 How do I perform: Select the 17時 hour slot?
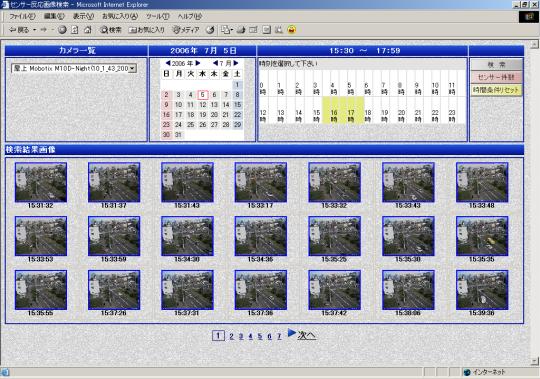pyautogui.click(x=351, y=116)
